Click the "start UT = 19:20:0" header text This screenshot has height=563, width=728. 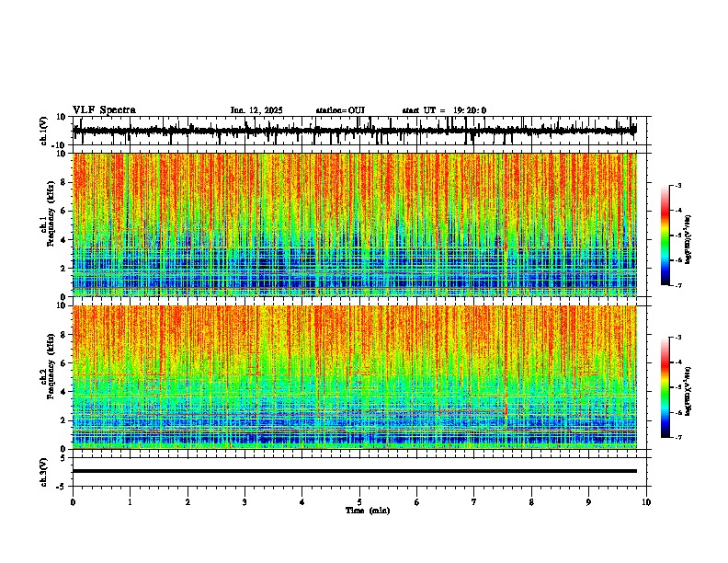coord(444,110)
